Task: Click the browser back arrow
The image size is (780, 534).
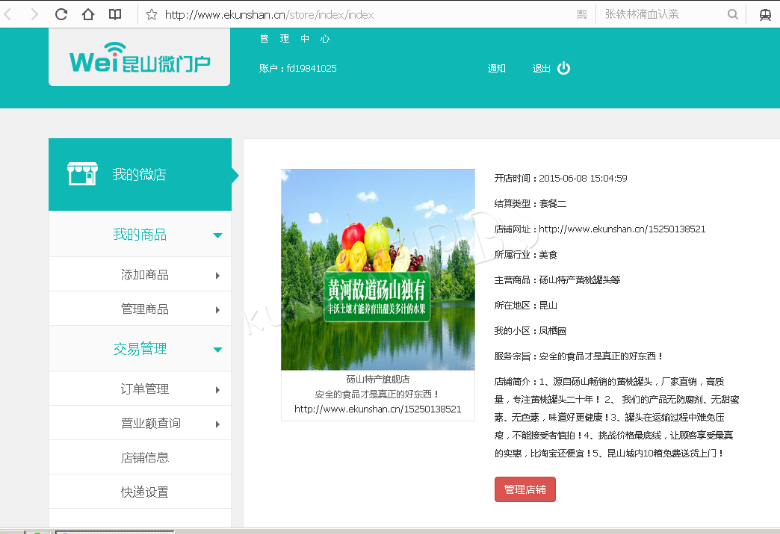Action: [x=9, y=15]
